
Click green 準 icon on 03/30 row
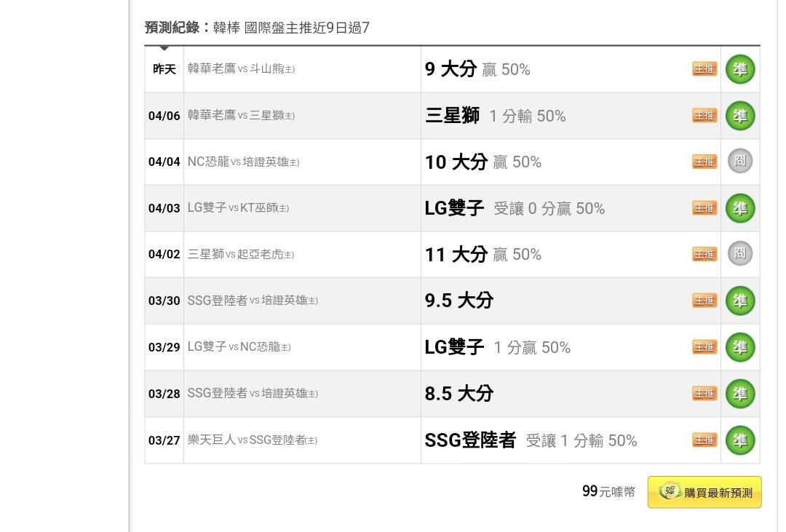(740, 301)
